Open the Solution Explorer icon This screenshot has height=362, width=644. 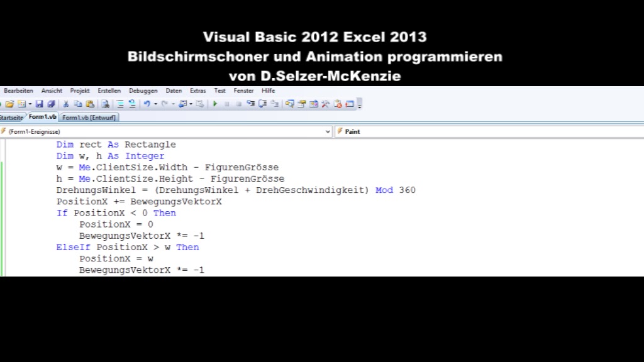[289, 104]
